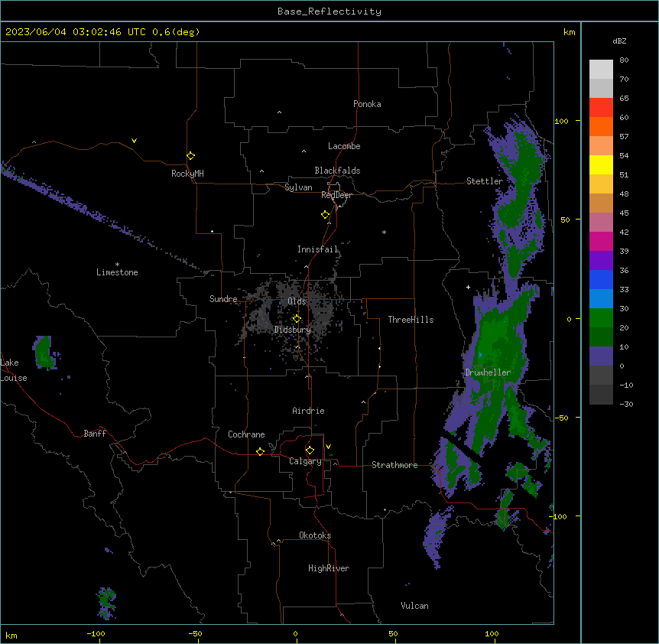Image resolution: width=659 pixels, height=644 pixels.
Task: Click the green echo cell southwest of Banff
Action: point(106,603)
